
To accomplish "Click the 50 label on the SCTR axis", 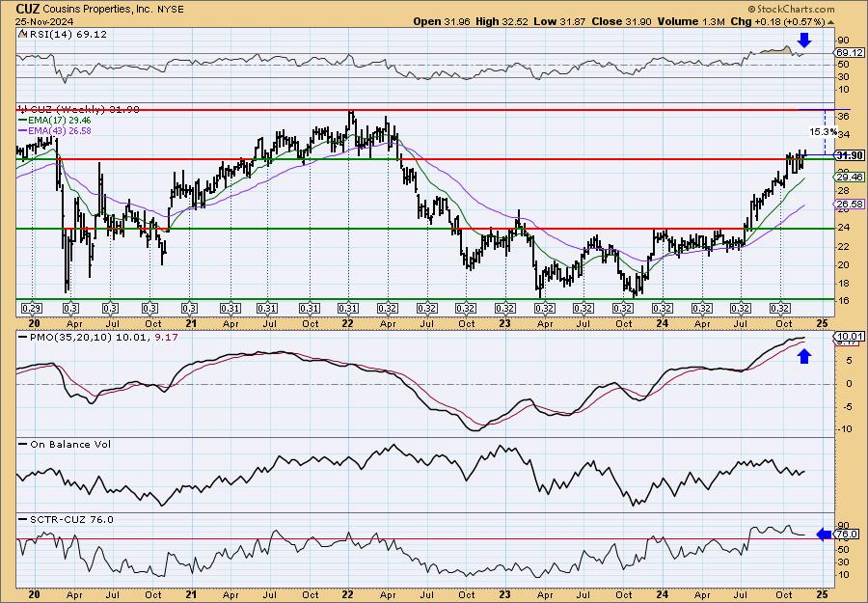I will (844, 549).
